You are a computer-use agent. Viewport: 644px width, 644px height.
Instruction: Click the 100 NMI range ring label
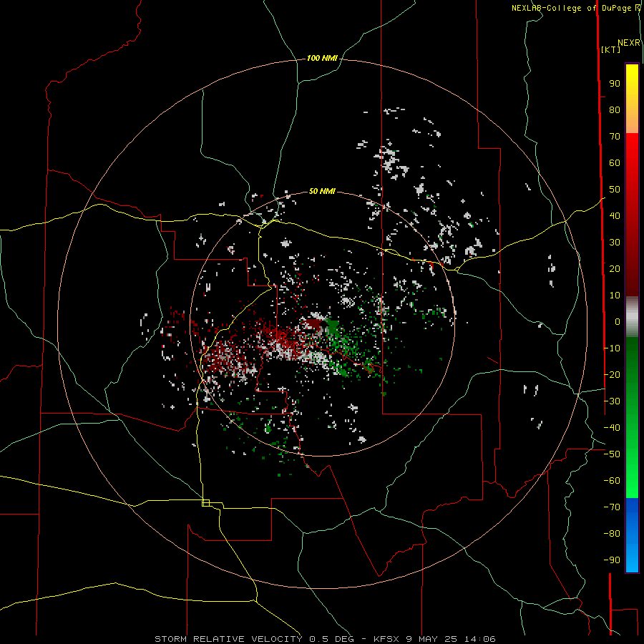pos(322,59)
